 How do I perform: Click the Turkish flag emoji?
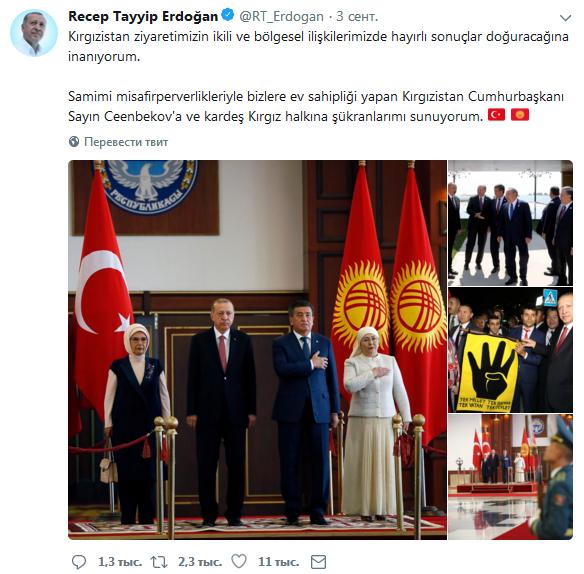(x=496, y=115)
